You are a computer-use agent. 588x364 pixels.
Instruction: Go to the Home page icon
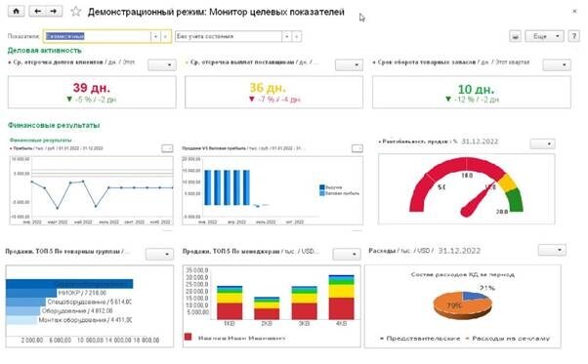pos(17,12)
